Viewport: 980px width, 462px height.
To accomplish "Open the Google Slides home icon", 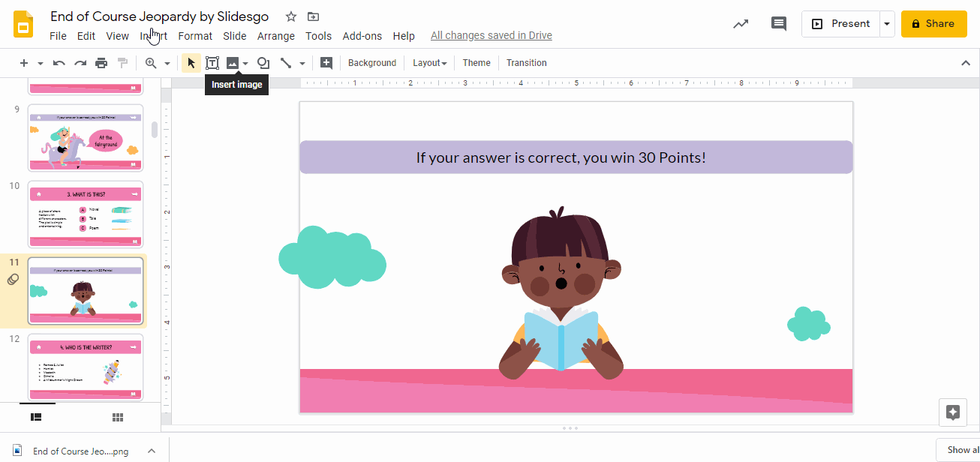I will [23, 24].
